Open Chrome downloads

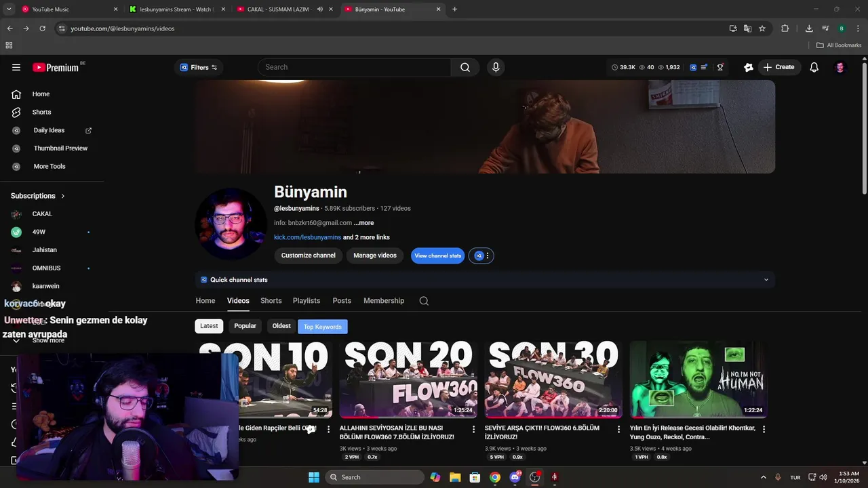click(x=809, y=28)
